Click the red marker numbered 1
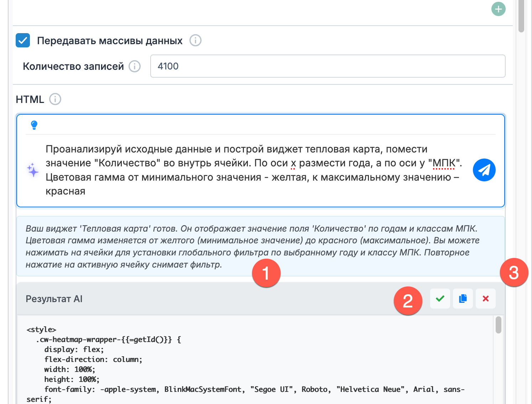Image resolution: width=532 pixels, height=404 pixels. tap(266, 273)
